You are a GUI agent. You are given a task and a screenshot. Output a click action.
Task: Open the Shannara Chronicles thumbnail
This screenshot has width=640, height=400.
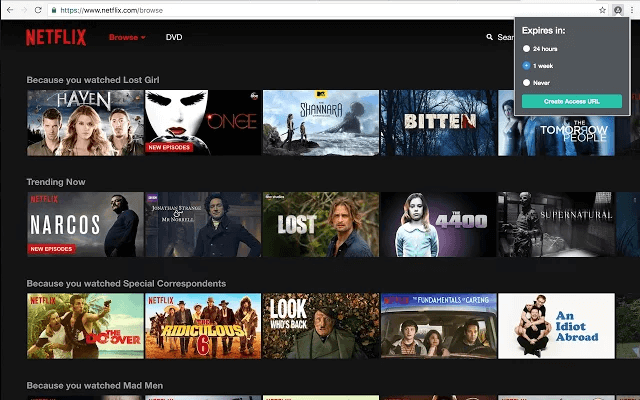point(321,123)
